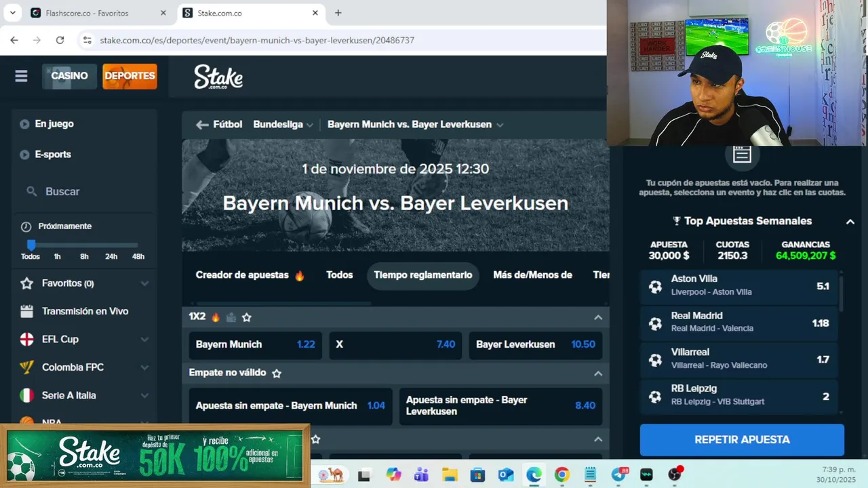Go to the Fútbol breadcrumb link
868x488 pixels.
coord(228,125)
